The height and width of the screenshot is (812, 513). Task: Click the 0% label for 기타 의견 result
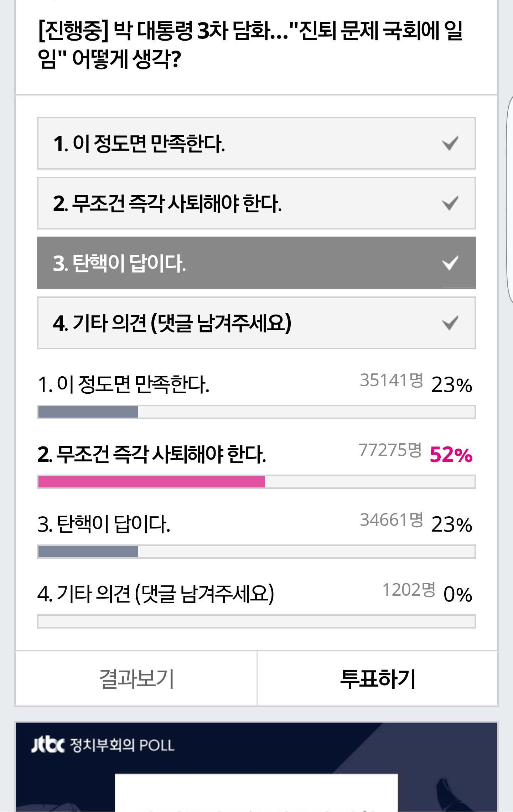pyautogui.click(x=458, y=594)
